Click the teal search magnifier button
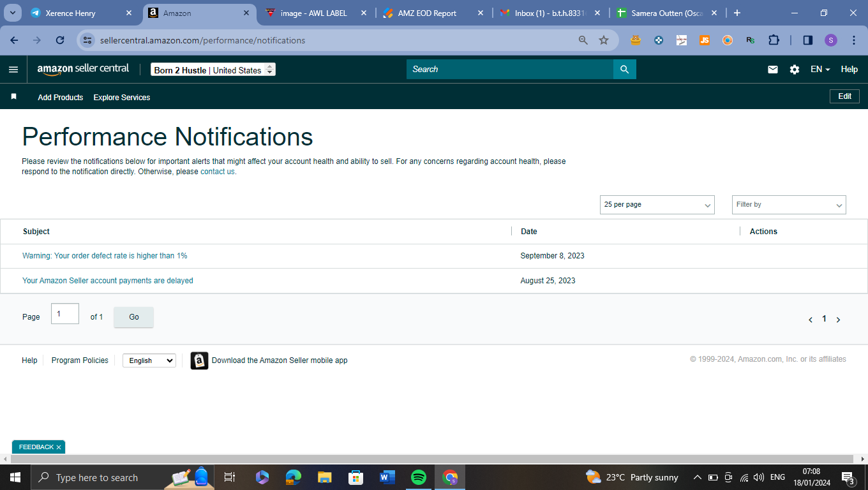Image resolution: width=868 pixels, height=490 pixels. tap(625, 70)
